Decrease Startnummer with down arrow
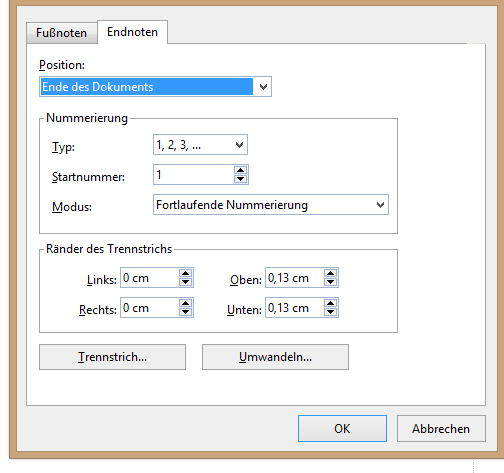Image resolution: width=504 pixels, height=473 pixels. click(240, 179)
